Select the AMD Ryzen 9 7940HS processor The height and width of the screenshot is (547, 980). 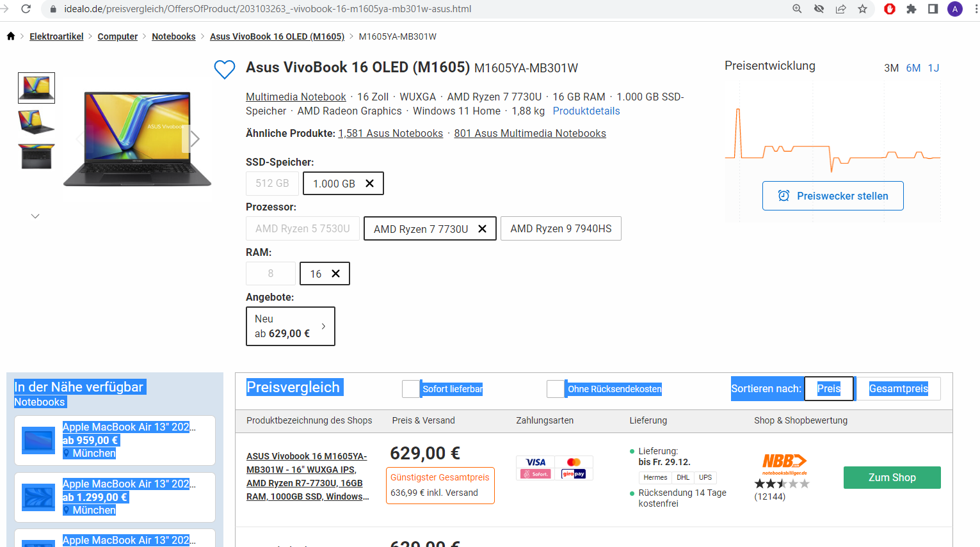coord(561,229)
